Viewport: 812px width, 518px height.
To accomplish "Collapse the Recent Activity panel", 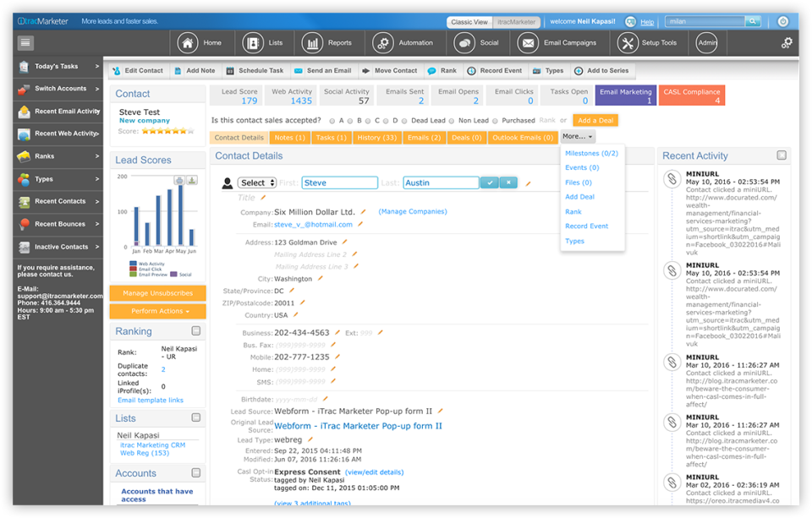I will click(782, 155).
